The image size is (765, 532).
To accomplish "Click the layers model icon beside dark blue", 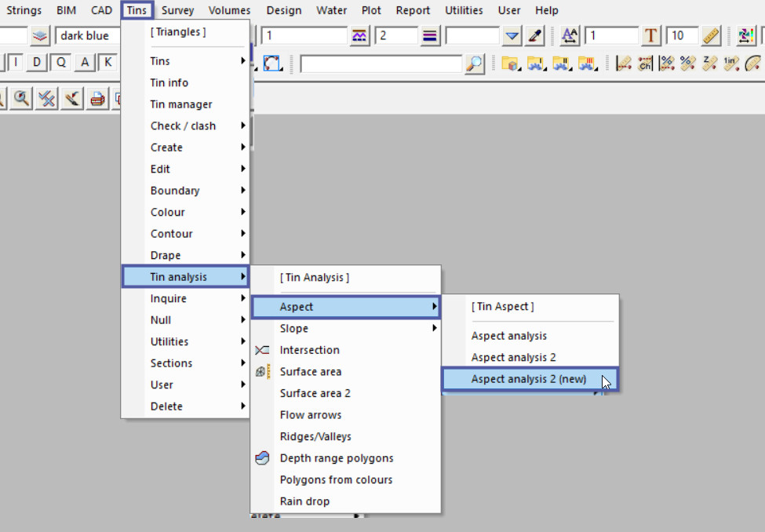I will point(41,36).
